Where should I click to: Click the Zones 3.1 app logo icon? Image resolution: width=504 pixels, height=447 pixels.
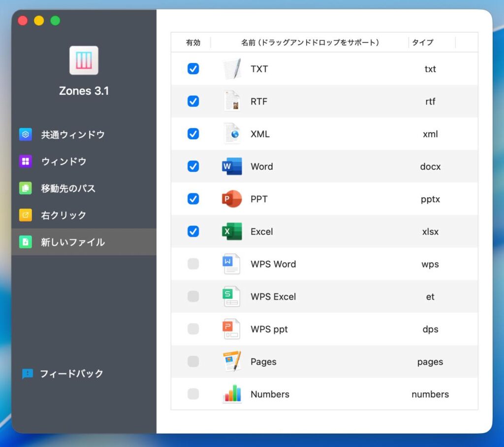coord(84,60)
